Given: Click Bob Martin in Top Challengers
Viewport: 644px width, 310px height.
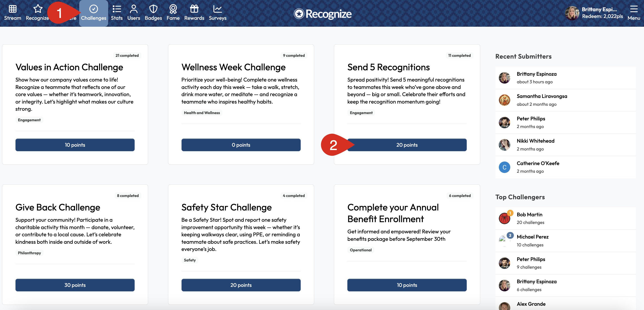Looking at the screenshot, I should 530,215.
